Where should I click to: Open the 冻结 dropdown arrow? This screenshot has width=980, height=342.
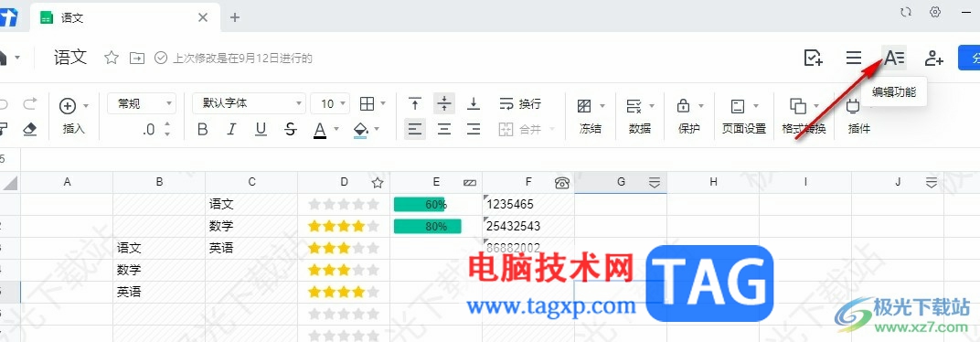602,106
